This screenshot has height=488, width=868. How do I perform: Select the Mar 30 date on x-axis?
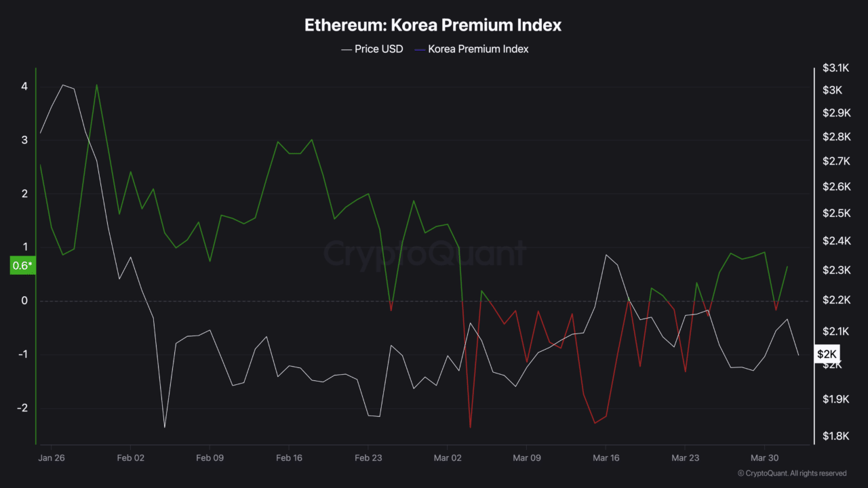click(x=764, y=457)
